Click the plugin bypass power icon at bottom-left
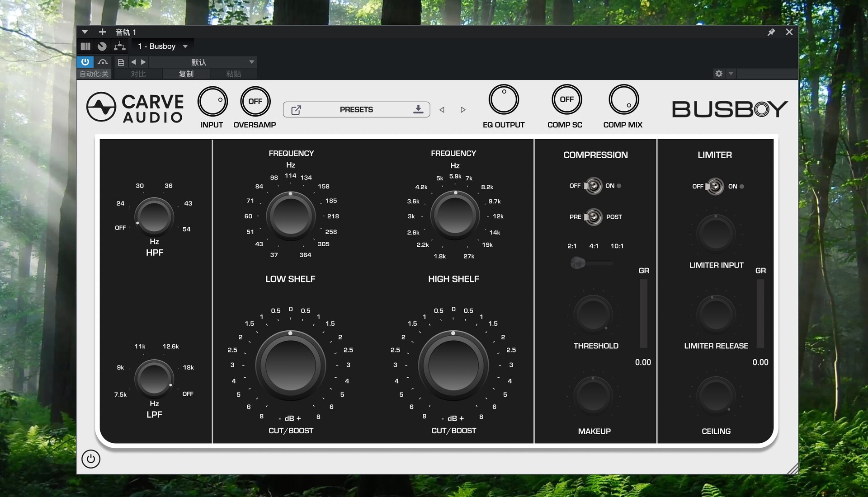 coord(91,459)
